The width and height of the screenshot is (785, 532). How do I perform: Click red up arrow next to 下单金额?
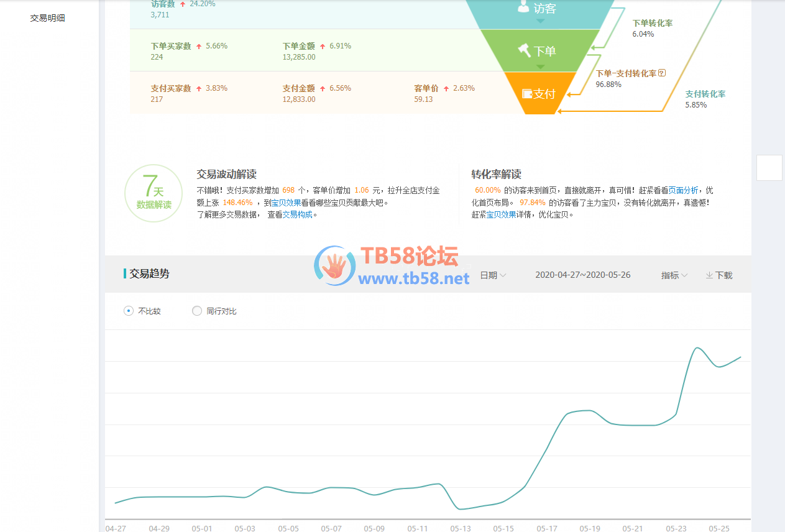coord(323,47)
